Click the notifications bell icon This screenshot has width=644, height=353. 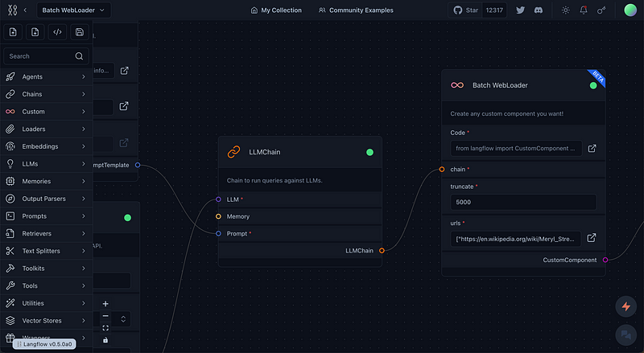coord(584,10)
